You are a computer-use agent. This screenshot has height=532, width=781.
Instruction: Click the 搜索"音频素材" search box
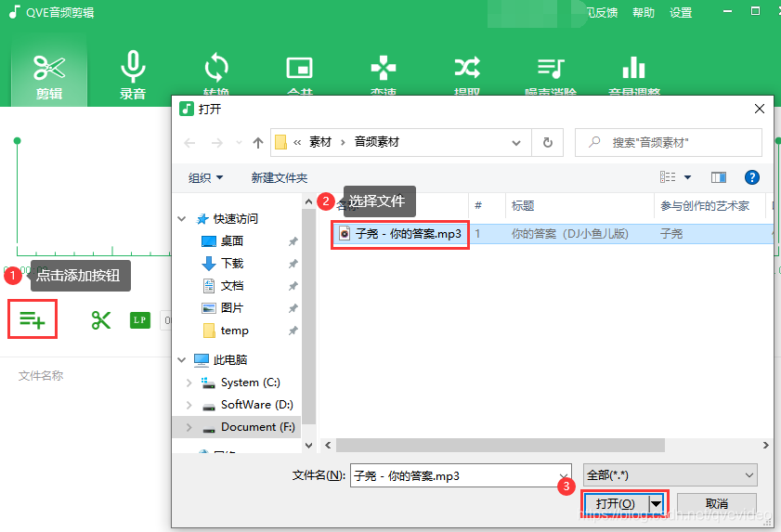[669, 142]
